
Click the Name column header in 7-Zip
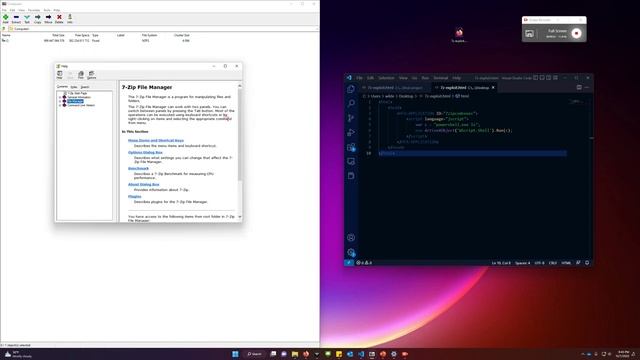[x=7, y=36]
